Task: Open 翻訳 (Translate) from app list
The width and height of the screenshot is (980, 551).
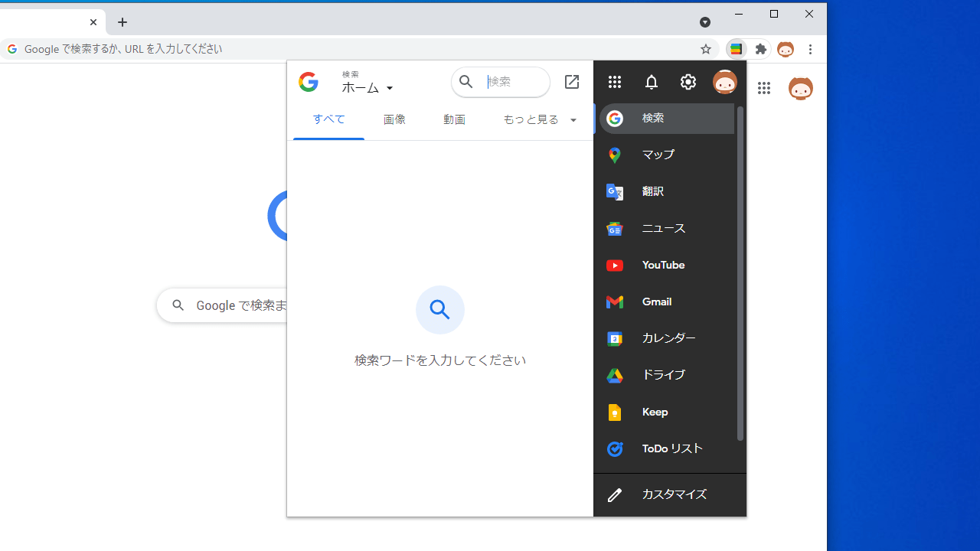Action: (667, 191)
